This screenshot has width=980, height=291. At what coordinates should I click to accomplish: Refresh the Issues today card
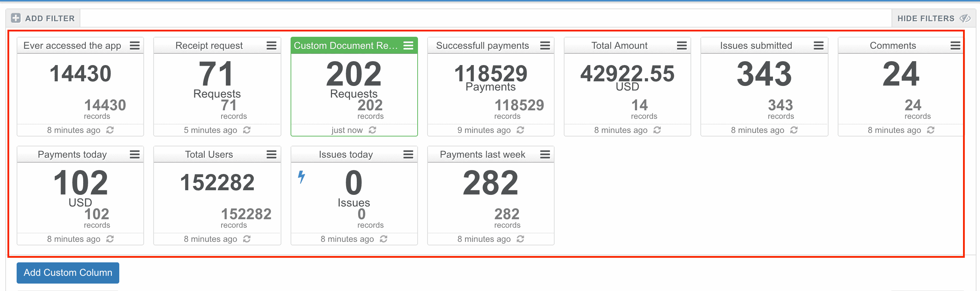pos(384,239)
